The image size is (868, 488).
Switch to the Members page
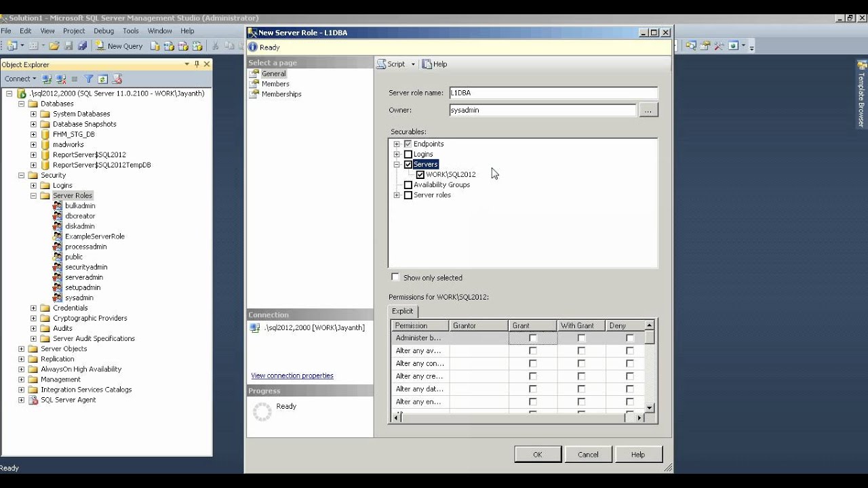tap(275, 84)
